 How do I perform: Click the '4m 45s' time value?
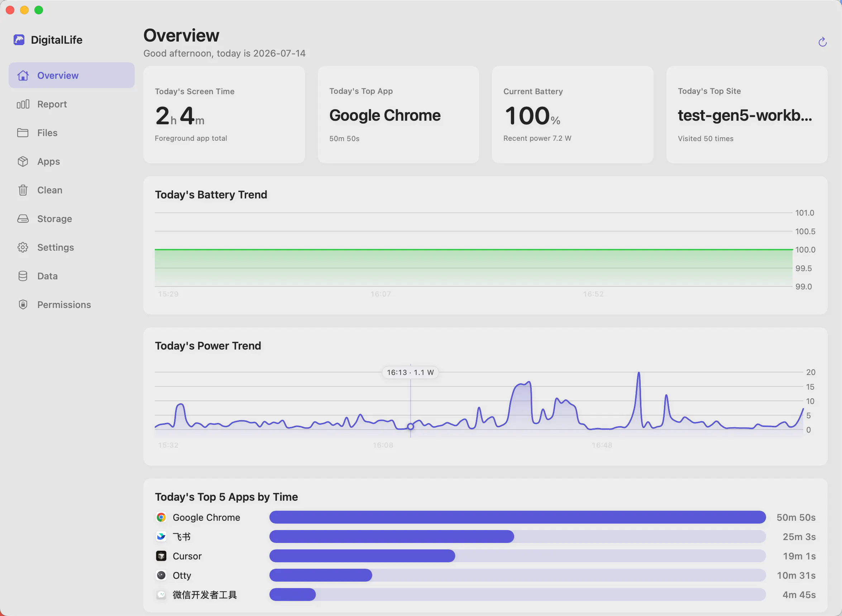799,595
